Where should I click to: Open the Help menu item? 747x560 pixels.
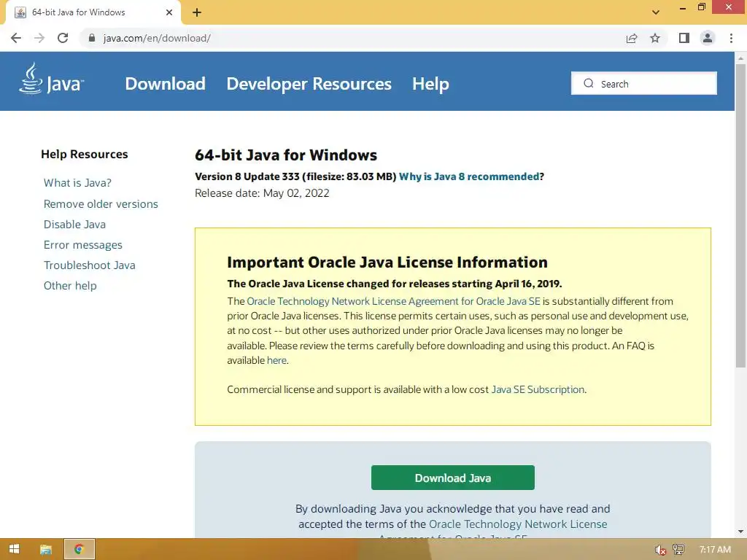430,84
